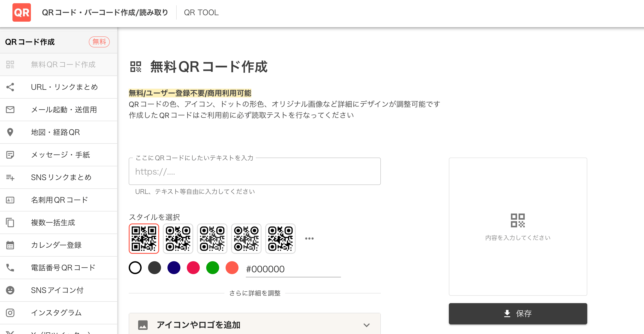The width and height of the screenshot is (644, 334).
Task: Click the メッセージ・手紙 icon
Action: coord(10,155)
